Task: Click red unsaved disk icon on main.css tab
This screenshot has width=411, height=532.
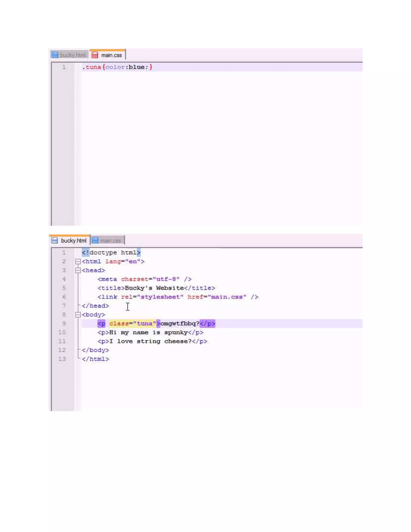Action: coord(95,55)
